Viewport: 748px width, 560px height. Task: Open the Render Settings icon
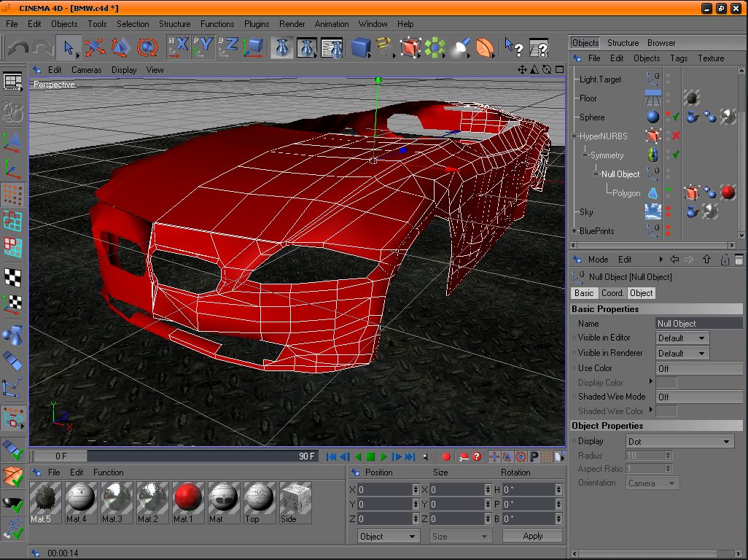tap(332, 48)
